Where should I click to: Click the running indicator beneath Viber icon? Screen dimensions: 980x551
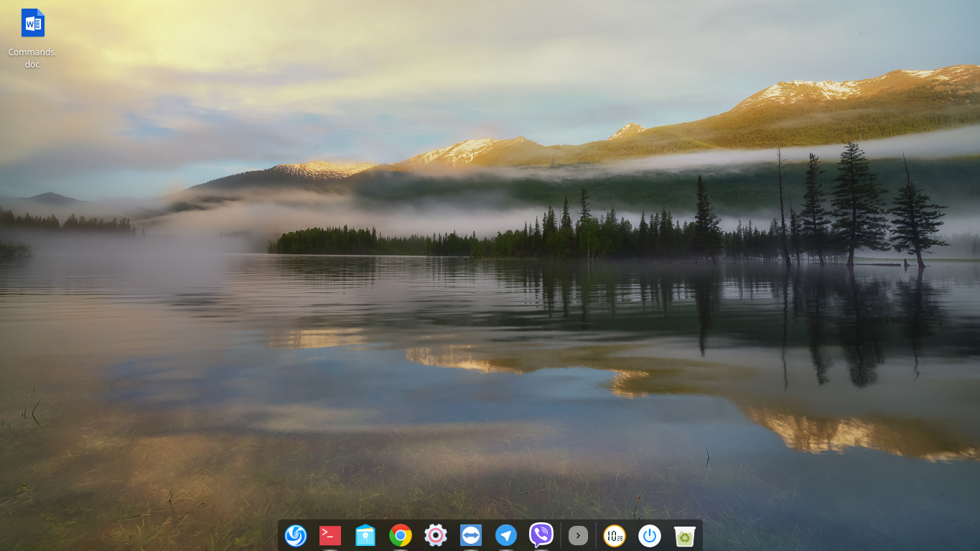(541, 550)
